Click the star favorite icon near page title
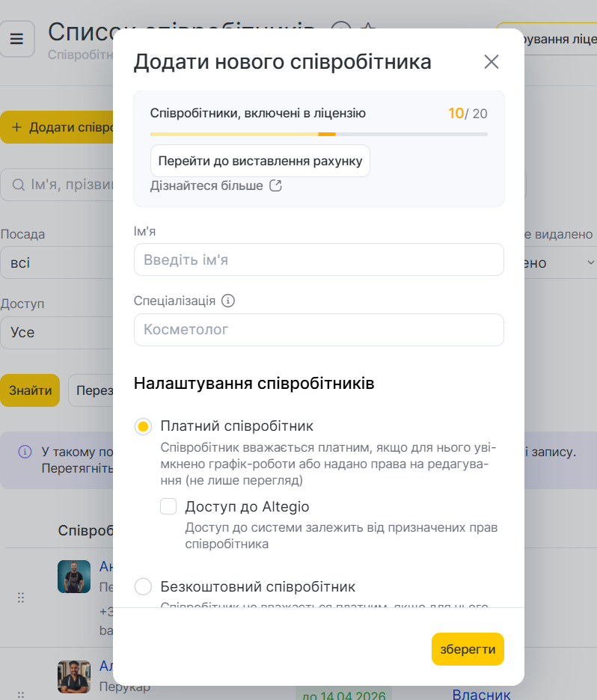Screen dimensions: 597x700 pyautogui.click(x=368, y=30)
